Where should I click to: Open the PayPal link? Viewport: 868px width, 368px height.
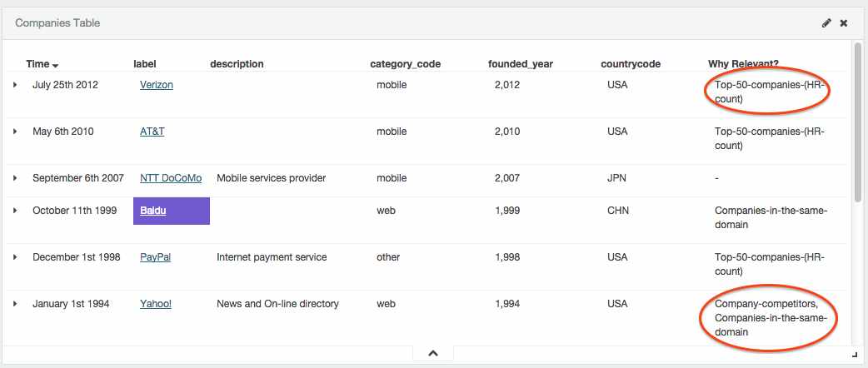tap(155, 256)
